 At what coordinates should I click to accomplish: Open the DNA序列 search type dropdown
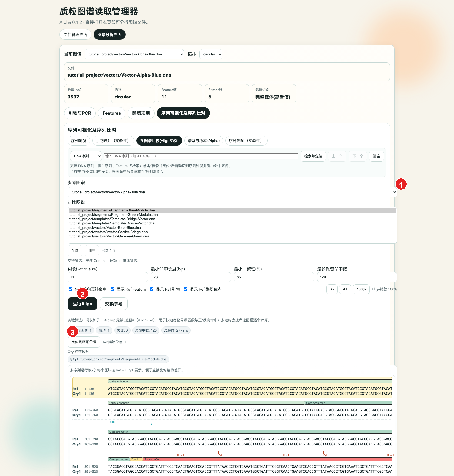pos(85,156)
